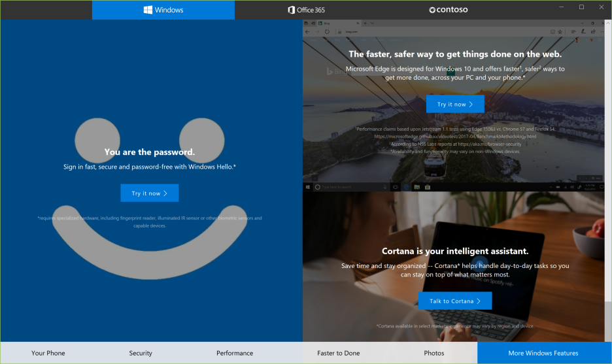Switch to the Faster to Done tab
This screenshot has width=612, height=364.
338,353
